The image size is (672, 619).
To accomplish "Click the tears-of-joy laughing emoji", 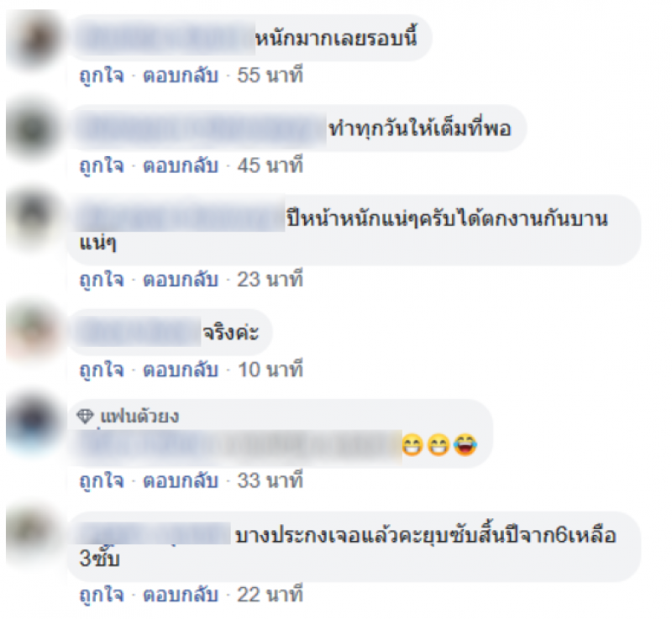I will [465, 444].
